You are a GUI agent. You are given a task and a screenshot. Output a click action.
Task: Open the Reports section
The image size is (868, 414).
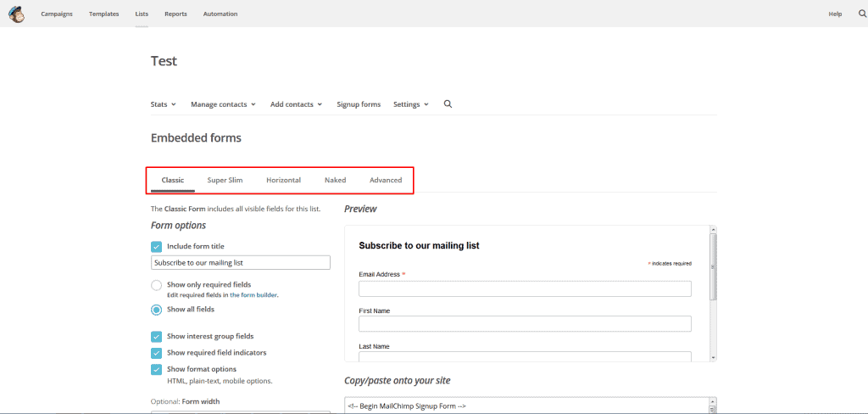pos(175,14)
